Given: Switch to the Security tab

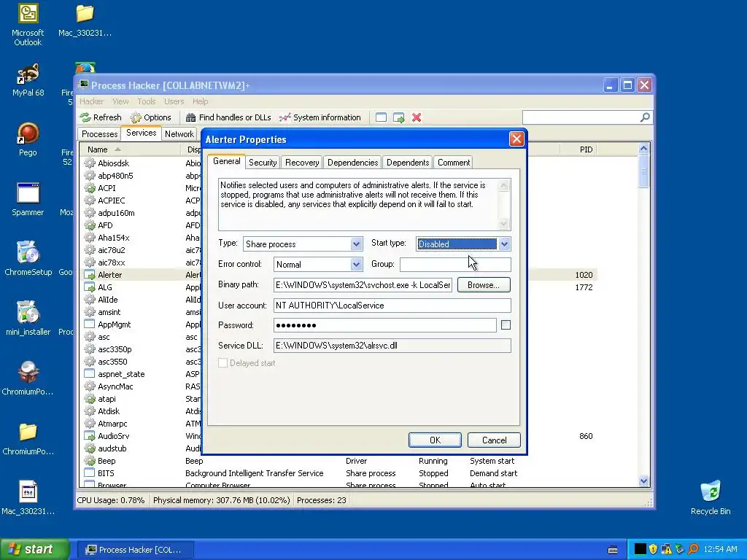Looking at the screenshot, I should (x=263, y=163).
